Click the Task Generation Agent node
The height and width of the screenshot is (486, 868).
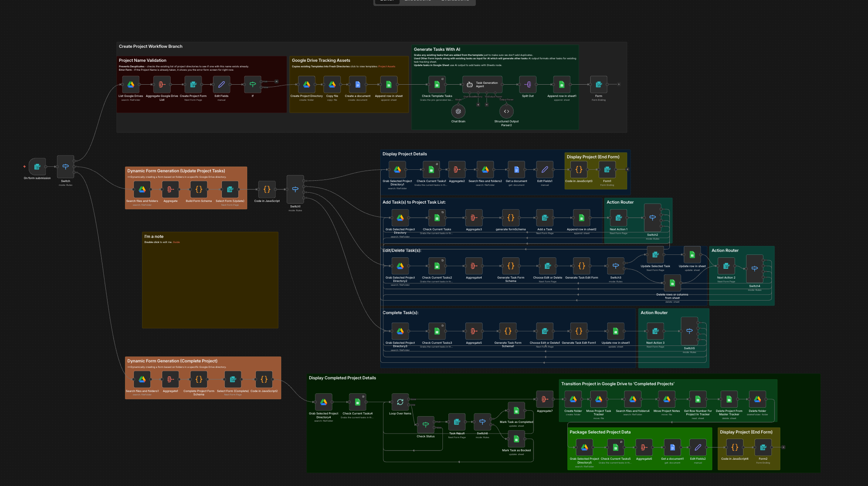point(482,85)
